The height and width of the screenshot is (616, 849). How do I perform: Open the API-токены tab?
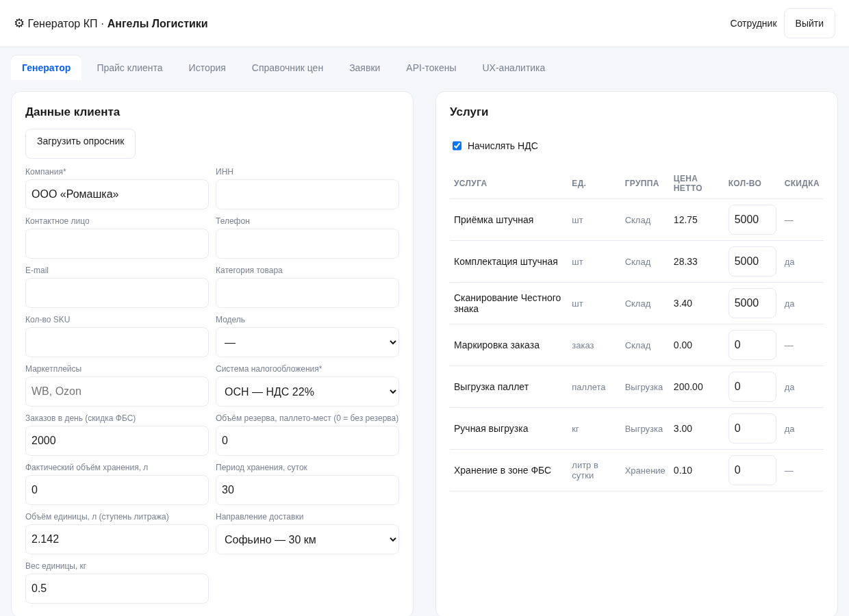(x=431, y=68)
